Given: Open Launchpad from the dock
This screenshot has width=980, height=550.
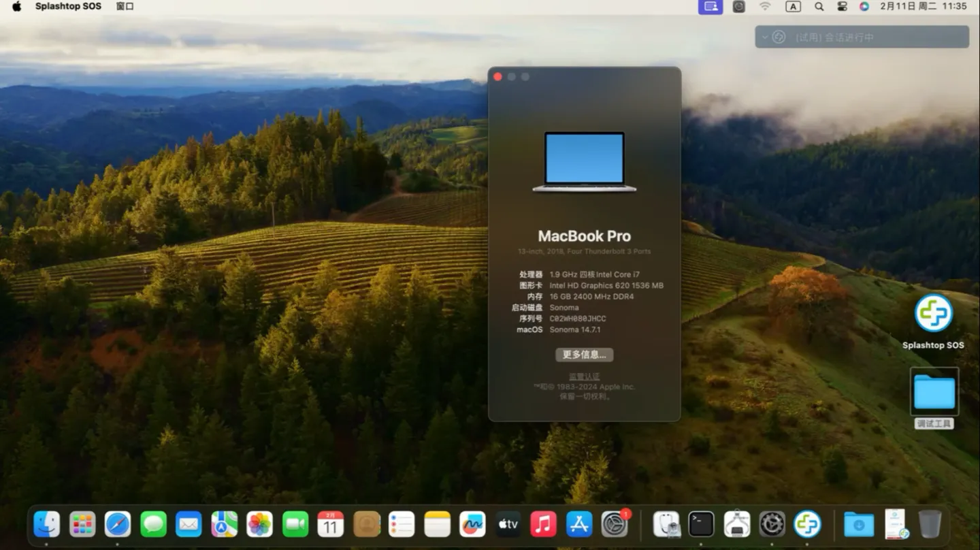Looking at the screenshot, I should 82,524.
